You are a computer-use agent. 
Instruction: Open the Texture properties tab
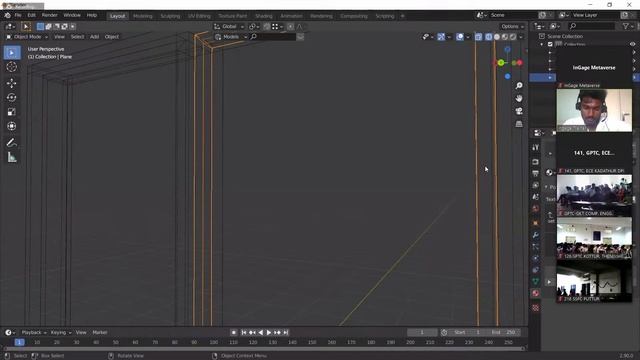[536, 308]
